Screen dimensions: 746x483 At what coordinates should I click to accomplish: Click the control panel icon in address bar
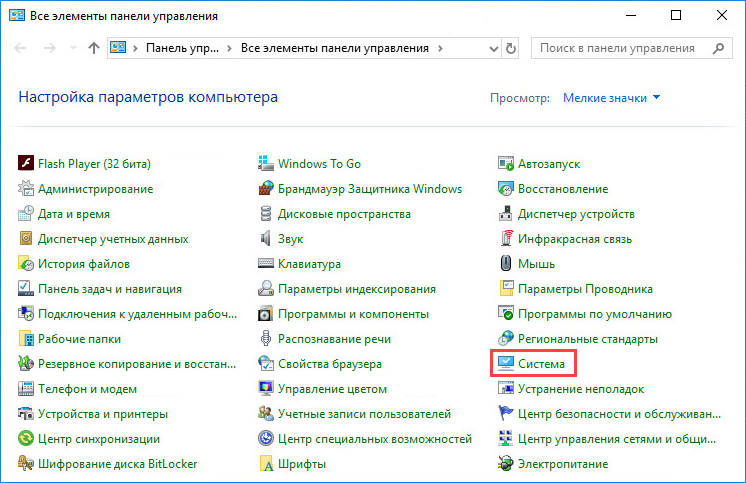point(118,48)
